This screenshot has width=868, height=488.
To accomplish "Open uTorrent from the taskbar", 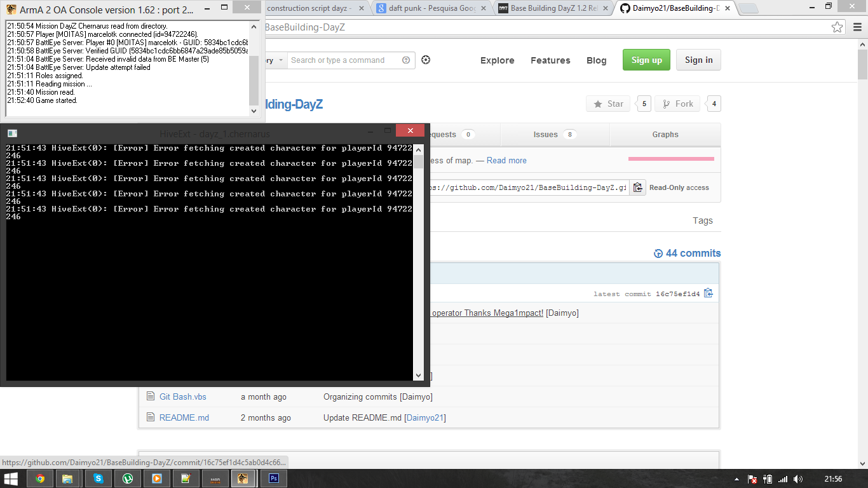I will (127, 478).
